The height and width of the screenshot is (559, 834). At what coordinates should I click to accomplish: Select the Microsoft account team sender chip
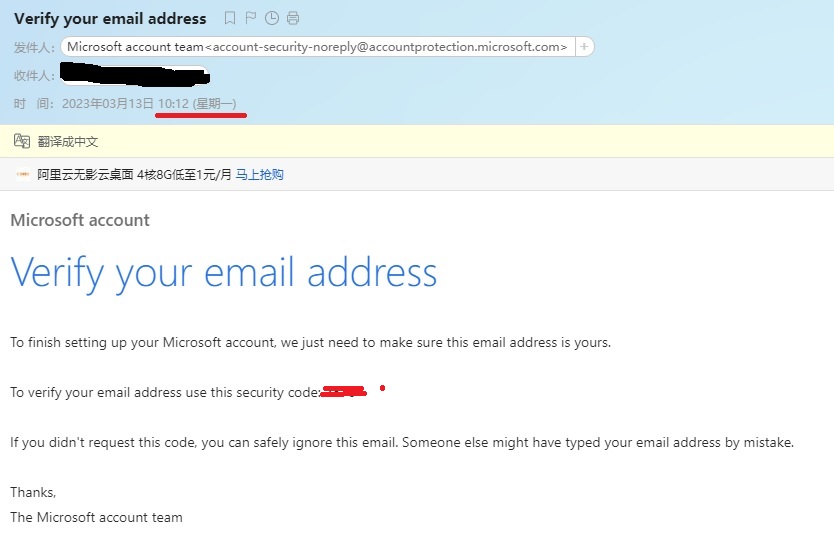(317, 46)
